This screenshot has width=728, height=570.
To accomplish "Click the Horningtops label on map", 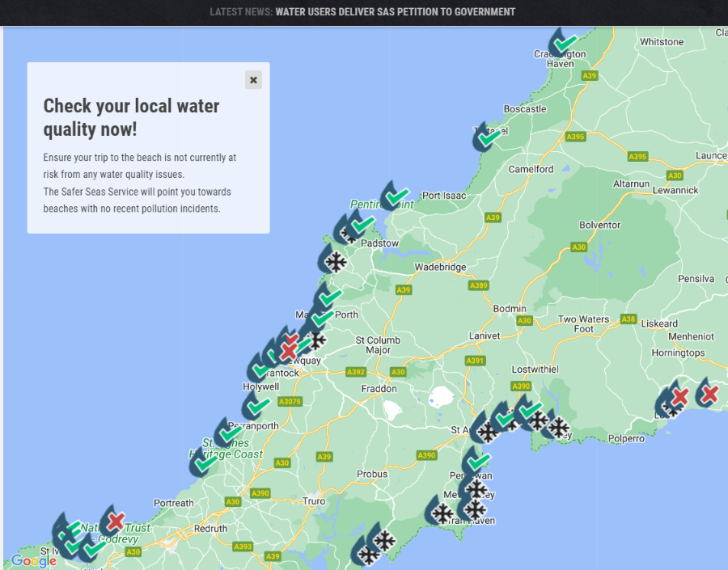I will click(x=678, y=353).
